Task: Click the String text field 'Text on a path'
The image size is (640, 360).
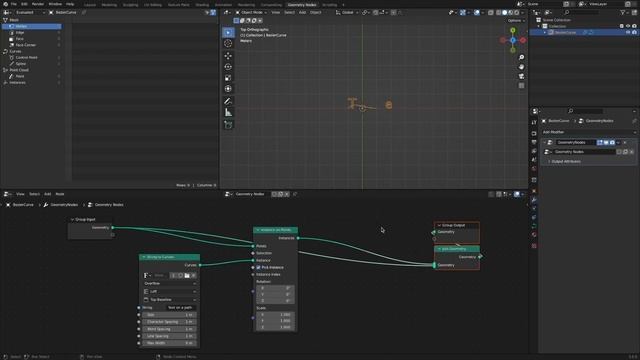Action: (180, 308)
